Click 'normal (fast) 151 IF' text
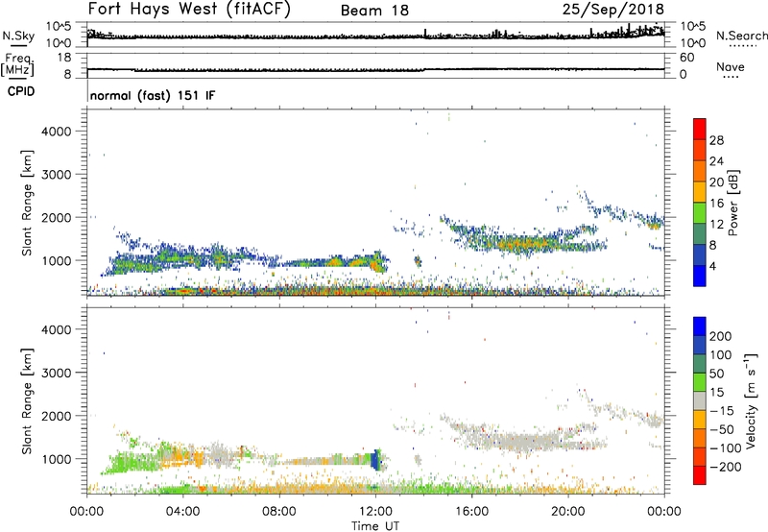Screen dimensions: 768x532 (x=153, y=95)
